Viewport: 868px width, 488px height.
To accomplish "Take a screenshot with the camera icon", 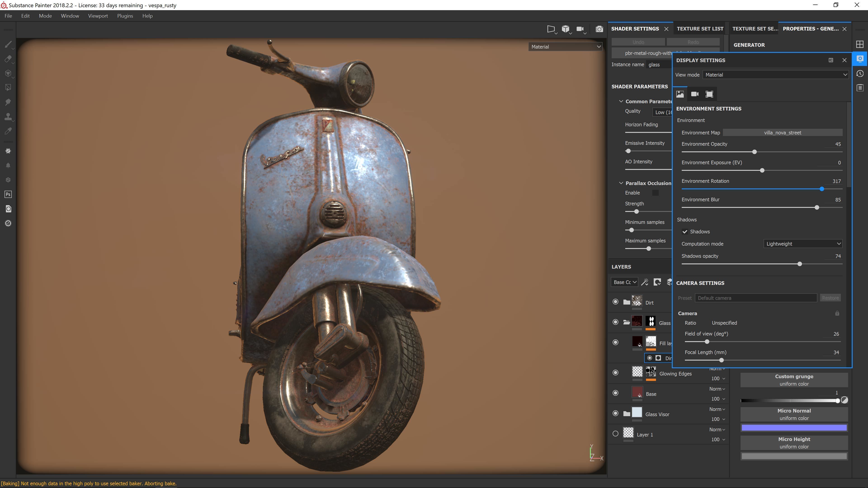I will click(599, 29).
